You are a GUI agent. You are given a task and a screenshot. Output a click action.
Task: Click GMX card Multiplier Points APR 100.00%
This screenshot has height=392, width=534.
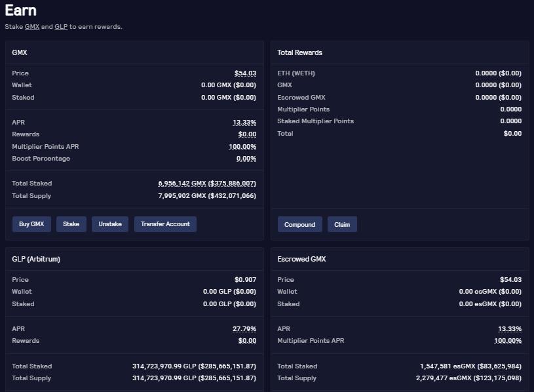[242, 147]
